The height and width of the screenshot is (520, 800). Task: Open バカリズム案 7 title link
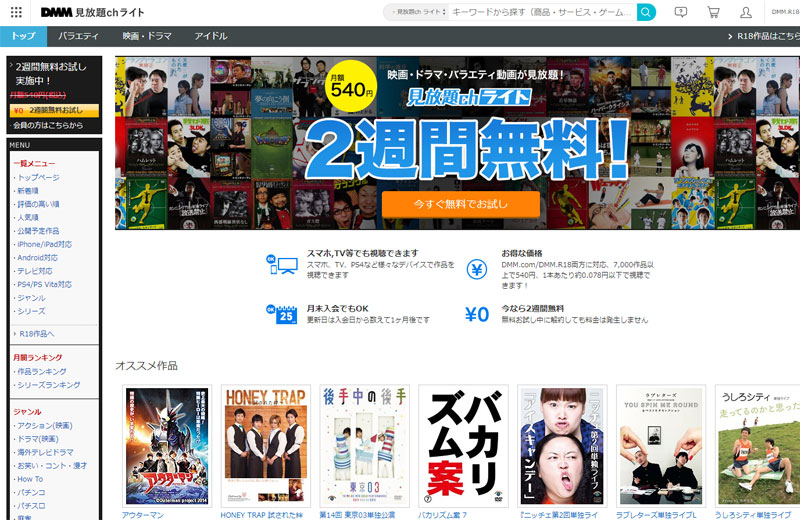point(443,515)
